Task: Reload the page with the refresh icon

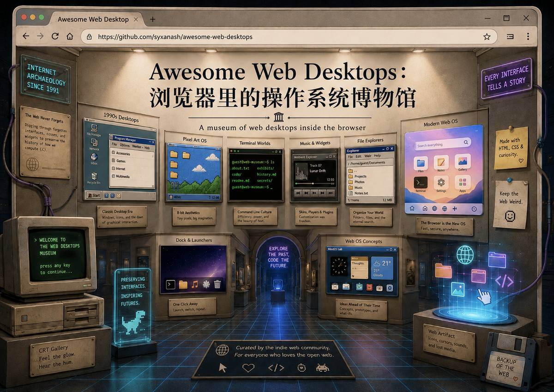Action: tap(55, 36)
